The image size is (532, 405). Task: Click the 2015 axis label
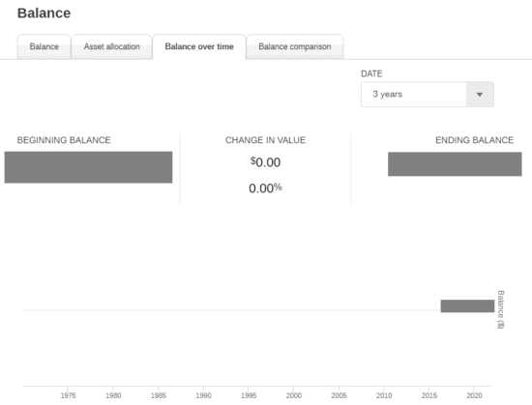pos(429,395)
